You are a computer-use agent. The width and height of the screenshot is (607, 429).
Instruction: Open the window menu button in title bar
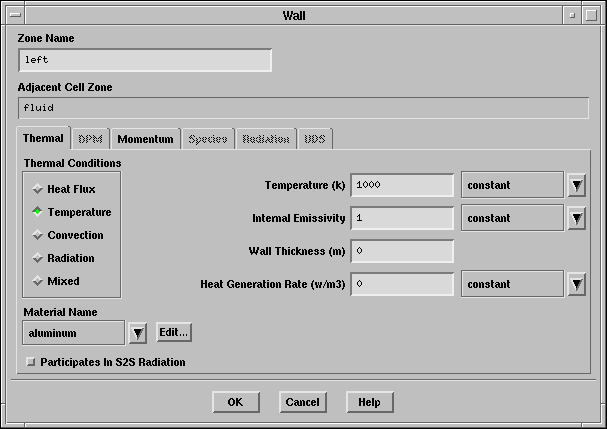[x=15, y=15]
